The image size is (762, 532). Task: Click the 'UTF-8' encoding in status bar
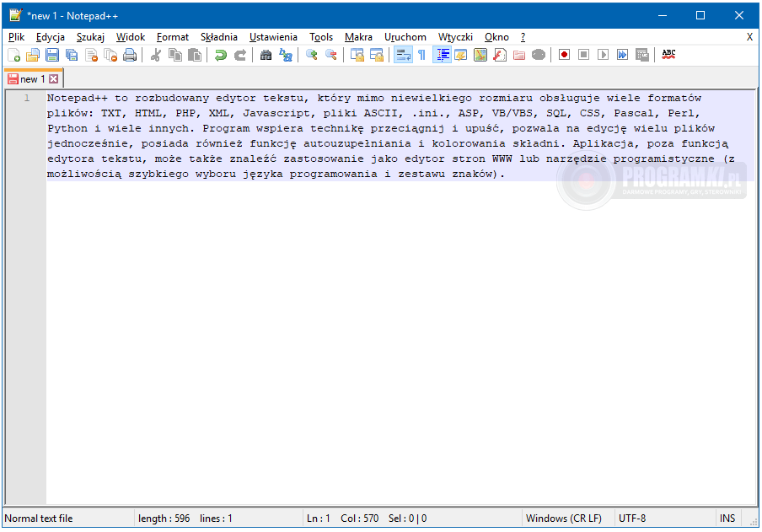pyautogui.click(x=632, y=519)
